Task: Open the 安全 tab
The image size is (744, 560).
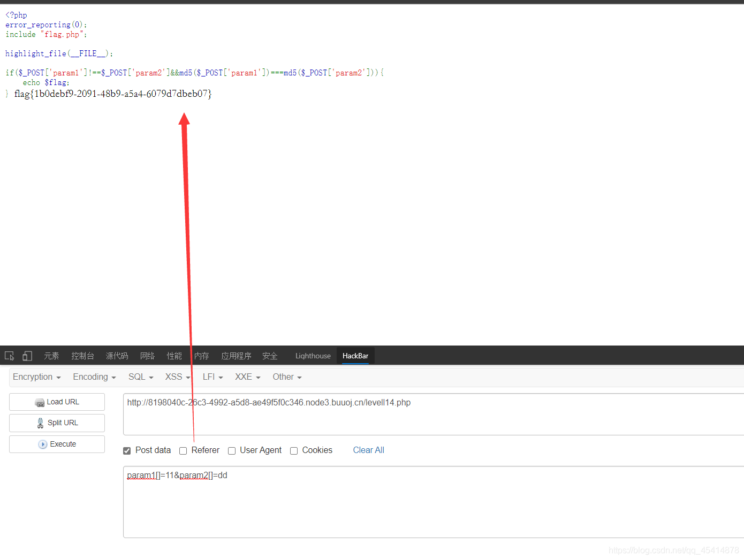Action: click(270, 356)
